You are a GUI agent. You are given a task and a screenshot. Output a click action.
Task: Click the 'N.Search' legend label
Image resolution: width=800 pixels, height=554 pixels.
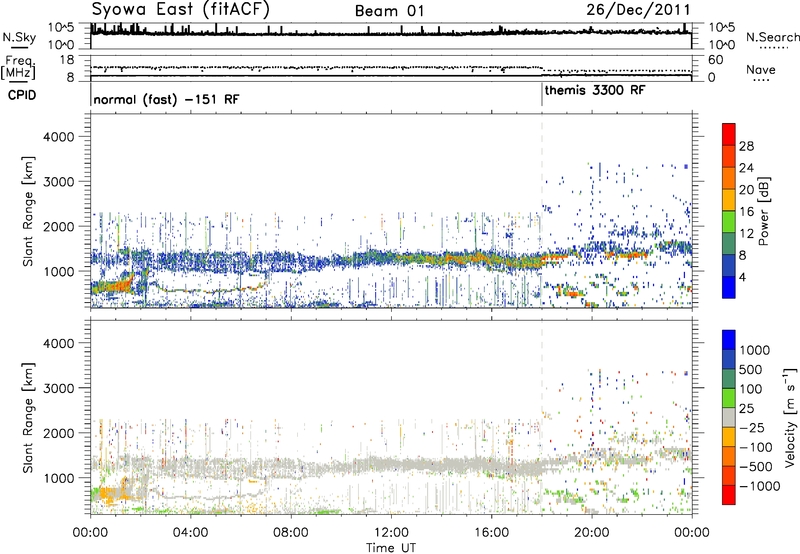pos(772,37)
